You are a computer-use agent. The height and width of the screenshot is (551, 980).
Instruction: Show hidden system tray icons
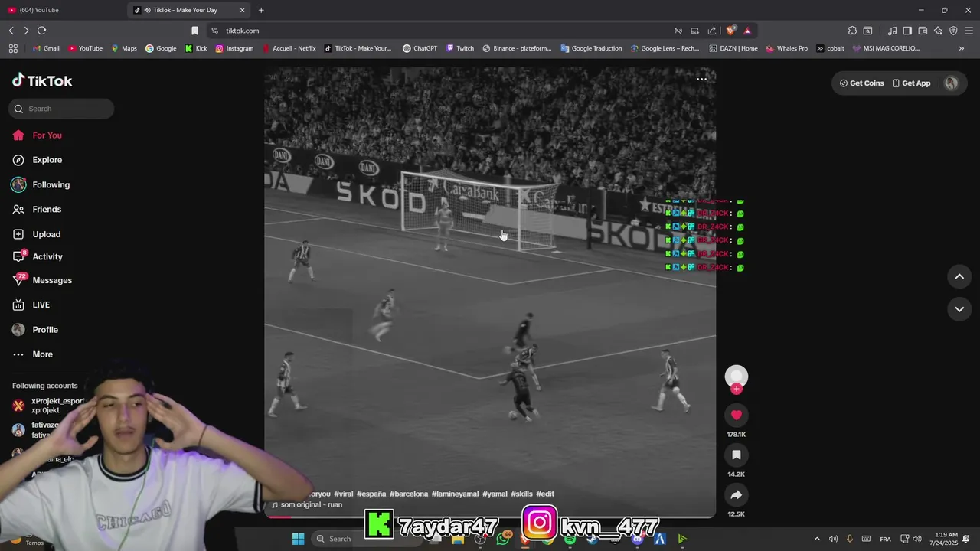pos(816,539)
